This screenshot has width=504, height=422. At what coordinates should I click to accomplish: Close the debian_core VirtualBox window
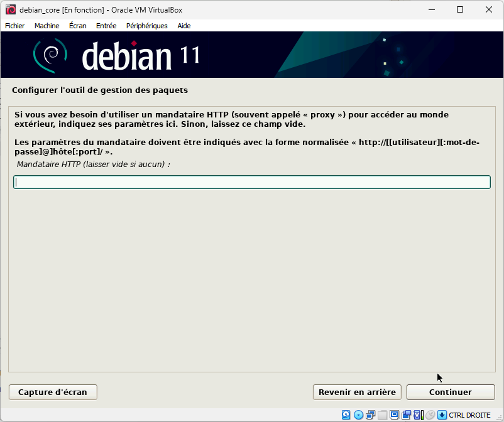pyautogui.click(x=488, y=9)
